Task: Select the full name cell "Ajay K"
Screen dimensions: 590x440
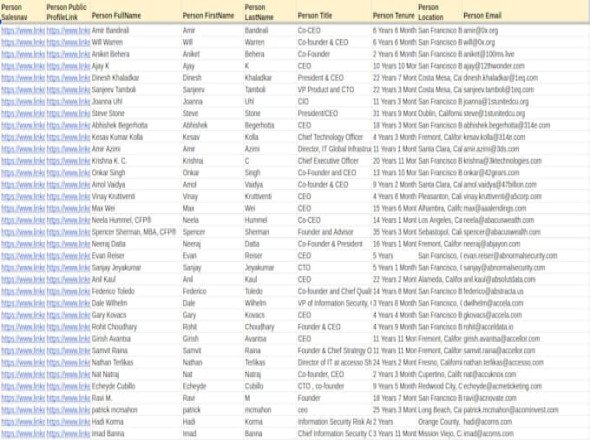Action: [100, 66]
